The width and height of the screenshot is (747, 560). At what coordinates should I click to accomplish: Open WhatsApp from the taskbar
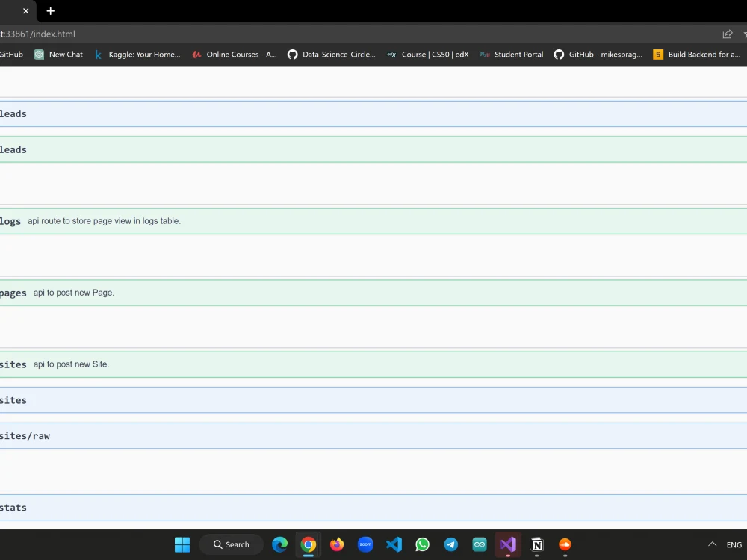pos(422,544)
